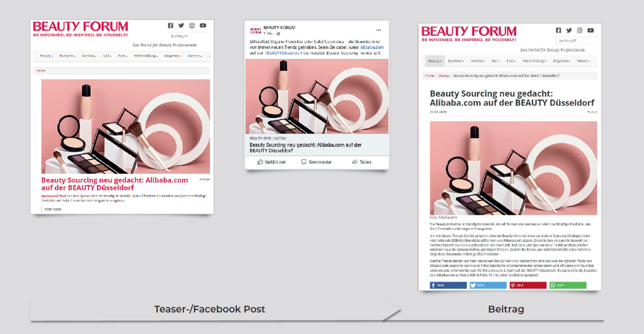Share article via blue Facebook button
The height and width of the screenshot is (334, 644).
[x=448, y=285]
